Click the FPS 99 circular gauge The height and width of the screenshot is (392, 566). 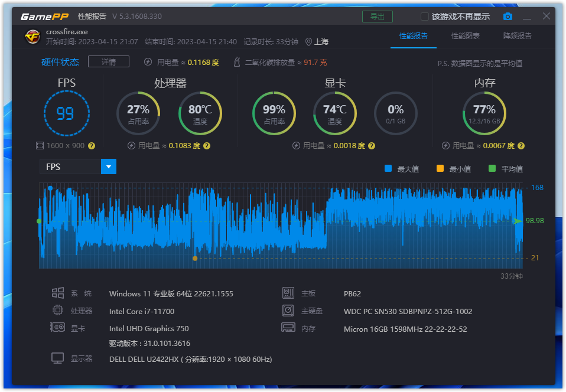pos(66,113)
